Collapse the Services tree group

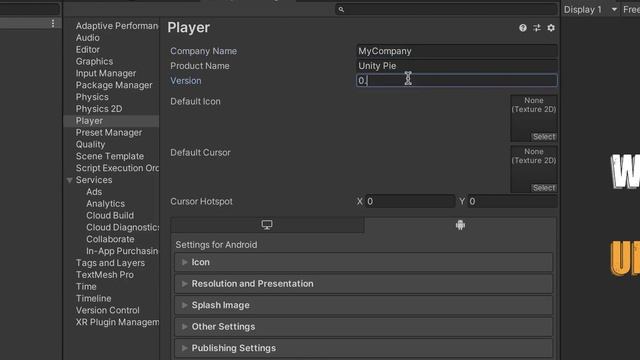(x=69, y=180)
